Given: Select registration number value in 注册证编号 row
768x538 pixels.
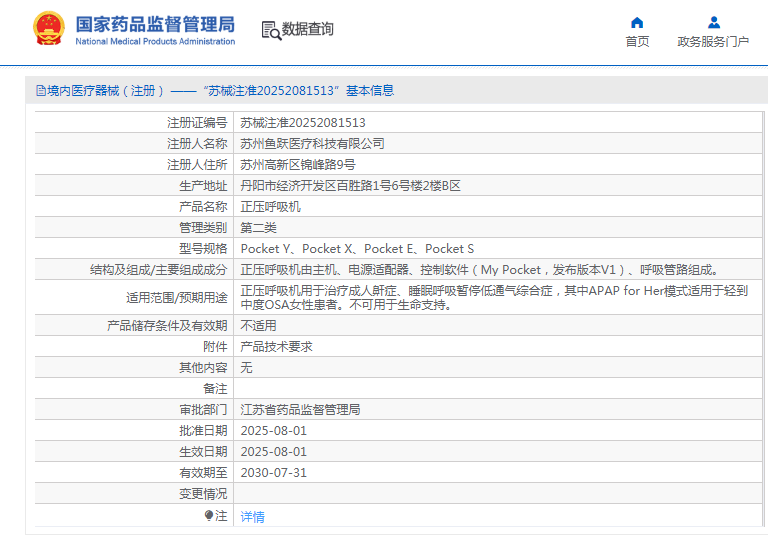Looking at the screenshot, I should tap(303, 123).
